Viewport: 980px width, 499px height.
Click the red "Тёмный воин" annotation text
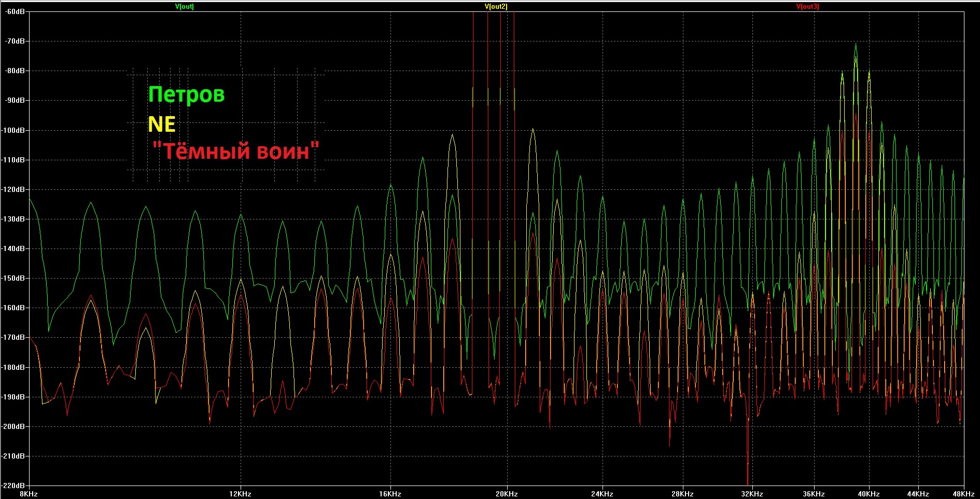[236, 151]
